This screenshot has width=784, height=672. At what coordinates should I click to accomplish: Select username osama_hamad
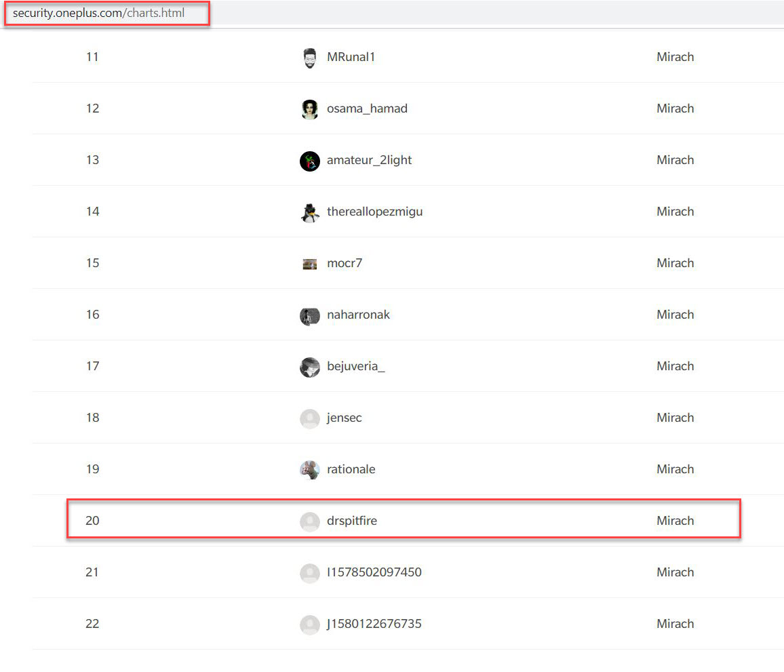[x=367, y=108]
